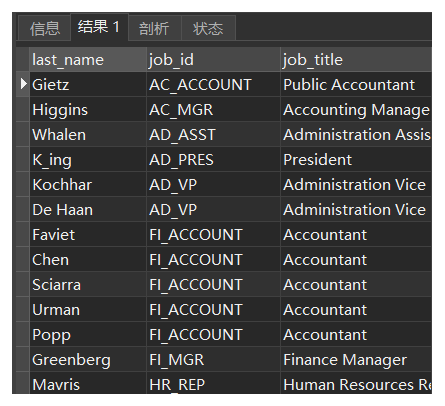Select the AD_ASST job_id cell
This screenshot has height=406, width=445.
(x=213, y=134)
